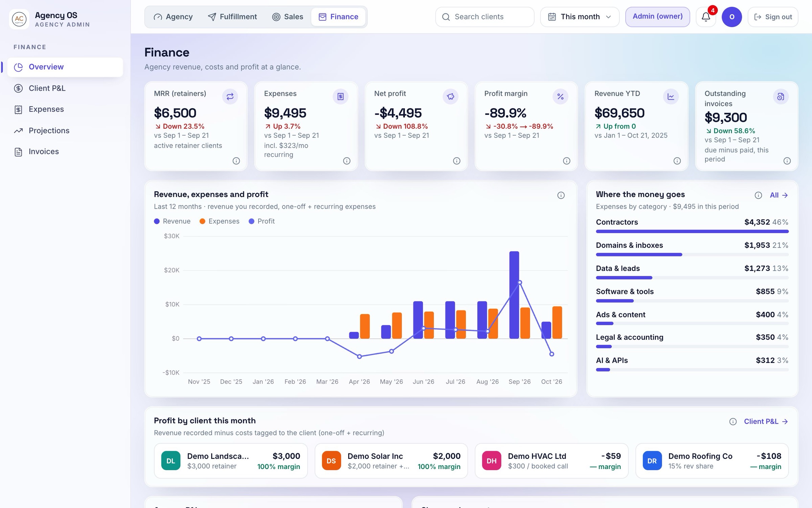Click the Expenses card receipt icon
This screenshot has height=508, width=812.
pos(340,97)
